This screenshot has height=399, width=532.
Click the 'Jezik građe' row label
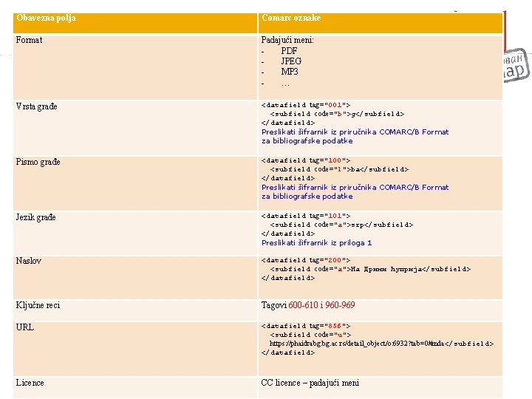(35, 217)
